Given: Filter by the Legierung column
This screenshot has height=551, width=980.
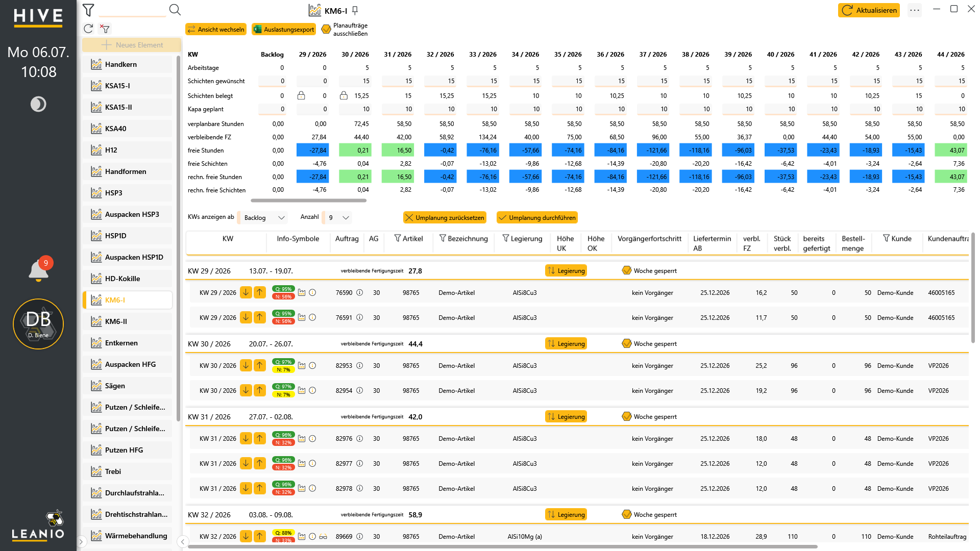Looking at the screenshot, I should coord(506,238).
